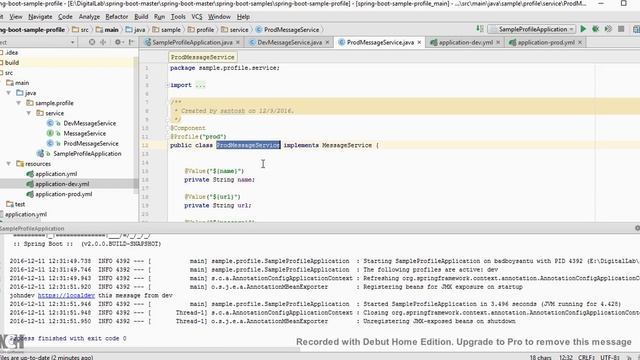Open the Project Structure icon at toolbar end
Viewport: 640px width, 360px height.
click(x=636, y=29)
